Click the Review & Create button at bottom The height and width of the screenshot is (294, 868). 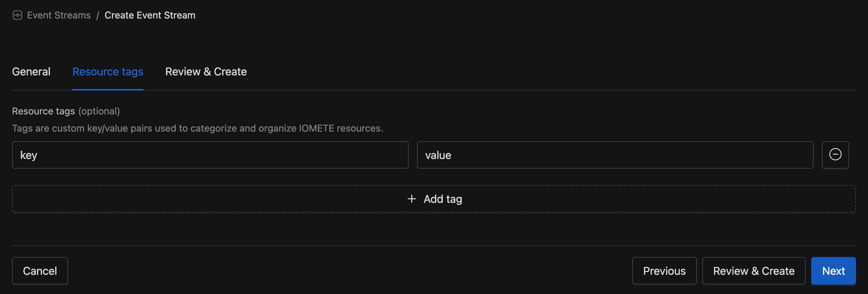point(754,271)
